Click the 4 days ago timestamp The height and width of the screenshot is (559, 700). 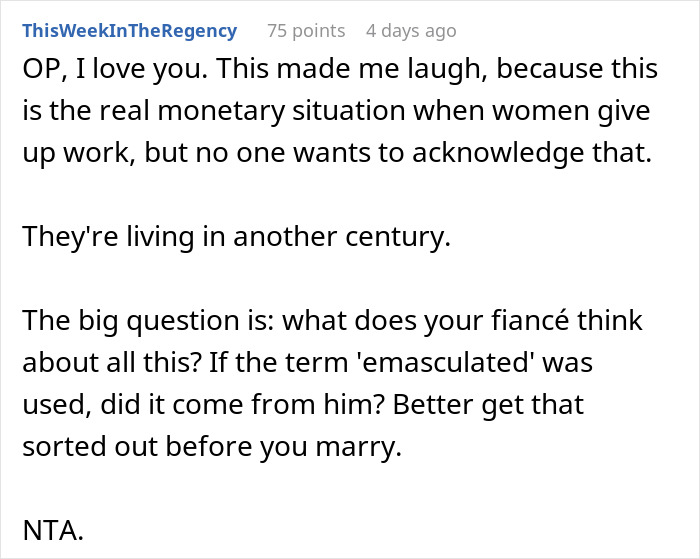click(x=409, y=31)
